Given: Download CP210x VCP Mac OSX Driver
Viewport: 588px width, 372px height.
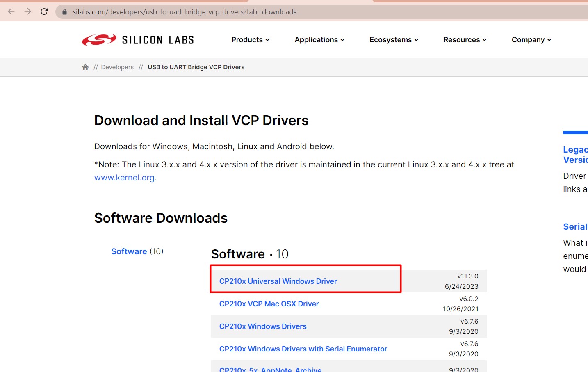Looking at the screenshot, I should pyautogui.click(x=269, y=304).
